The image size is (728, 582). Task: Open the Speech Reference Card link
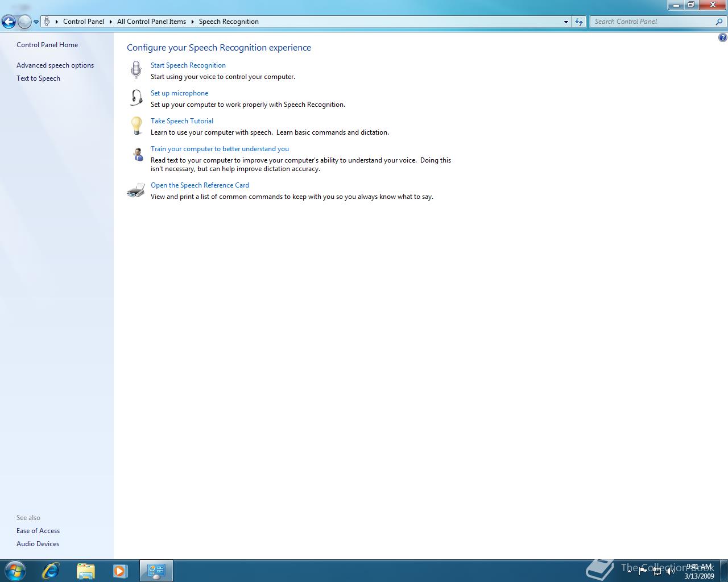click(x=200, y=185)
